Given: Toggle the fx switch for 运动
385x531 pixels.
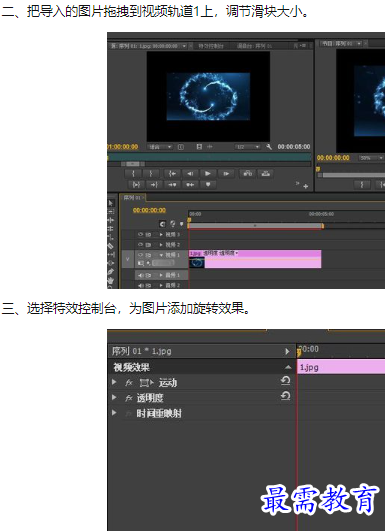Looking at the screenshot, I should (x=129, y=383).
